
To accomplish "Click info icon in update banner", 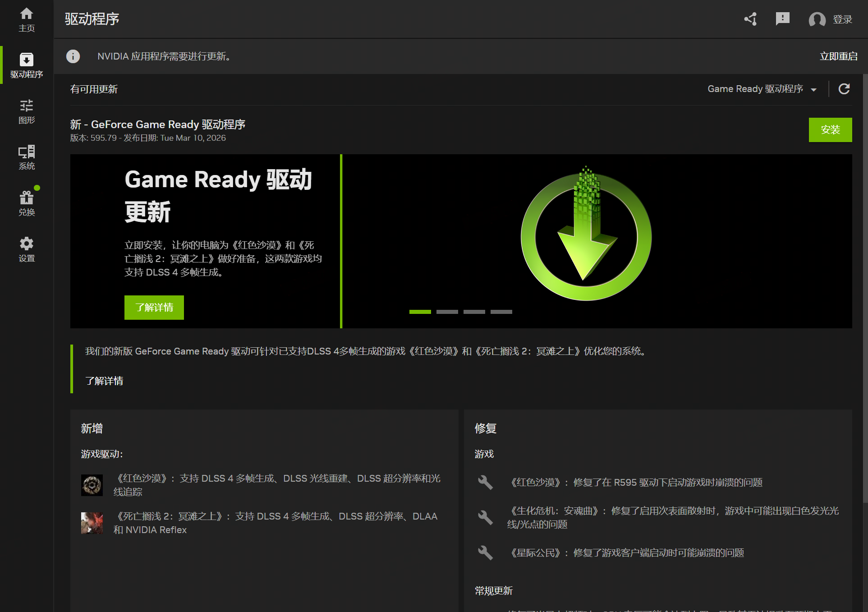I will coord(73,56).
